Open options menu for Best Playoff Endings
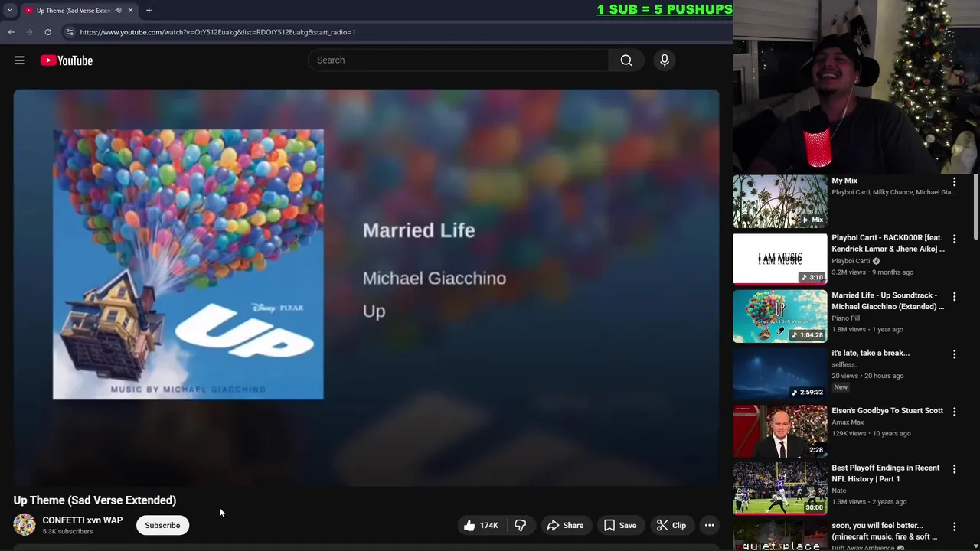Image resolution: width=980 pixels, height=551 pixels. [x=954, y=469]
